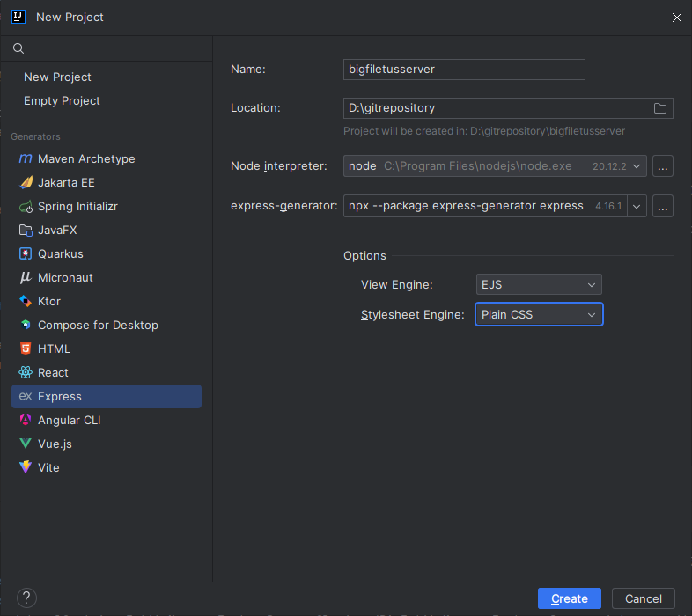Select the Vue.js generator icon
This screenshot has width=692, height=616.
click(x=26, y=444)
